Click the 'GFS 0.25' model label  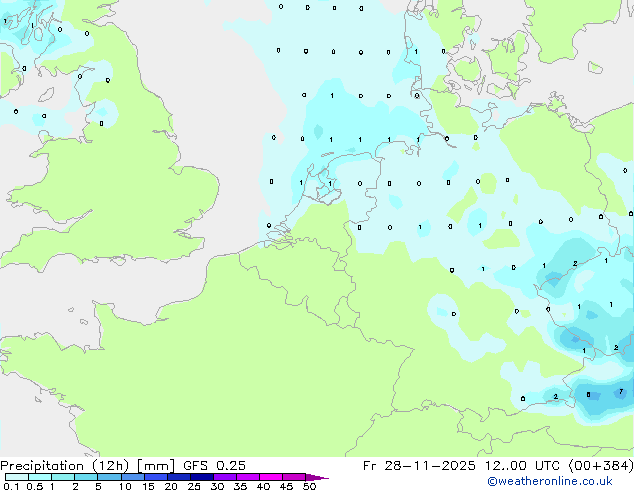pos(214,466)
